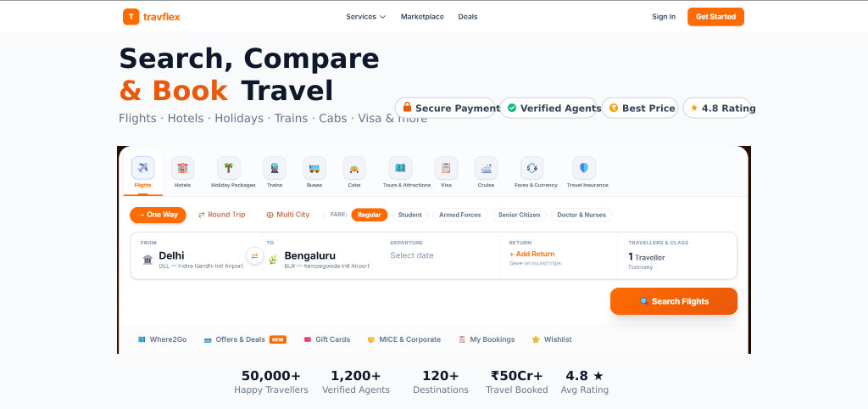Viewport: 868px width, 409px height.
Task: Select Regular fare type
Action: (370, 215)
